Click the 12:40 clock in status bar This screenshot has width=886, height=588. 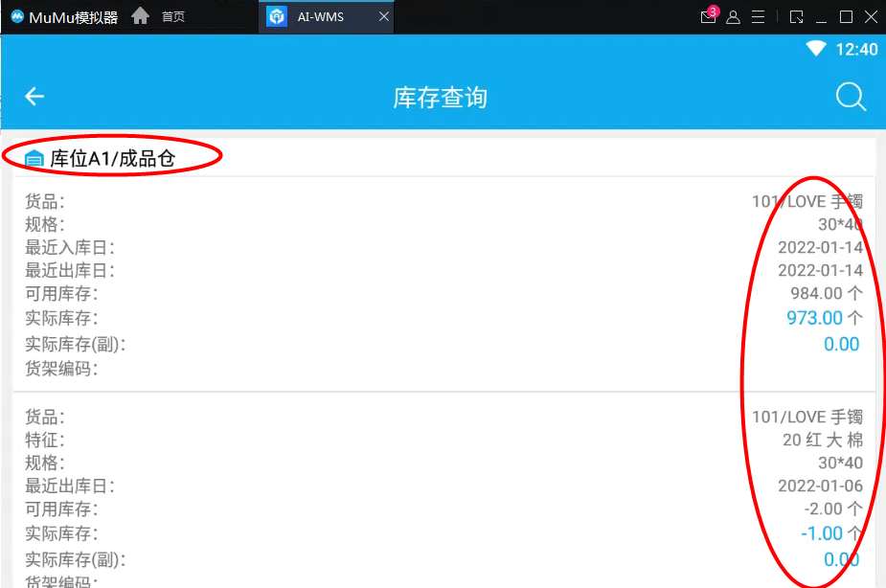click(x=856, y=50)
